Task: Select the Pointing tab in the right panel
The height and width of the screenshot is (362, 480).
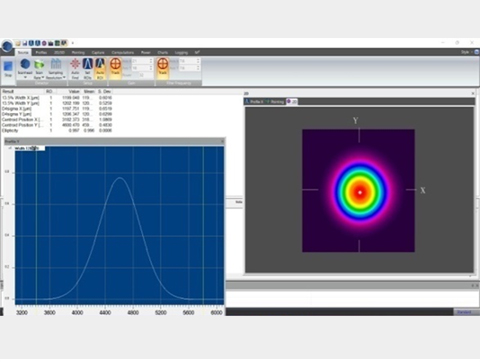Action: (275, 102)
